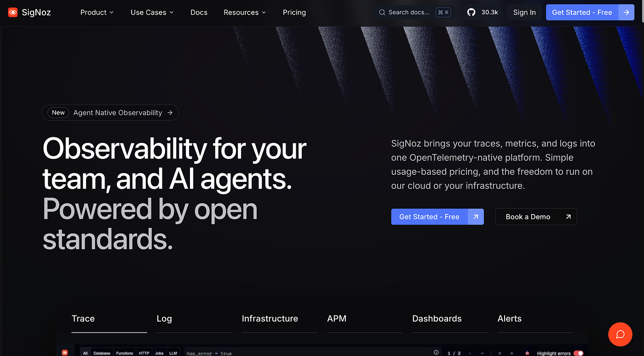Image resolution: width=644 pixels, height=356 pixels.
Task: Click the New badge
Action: (x=58, y=113)
